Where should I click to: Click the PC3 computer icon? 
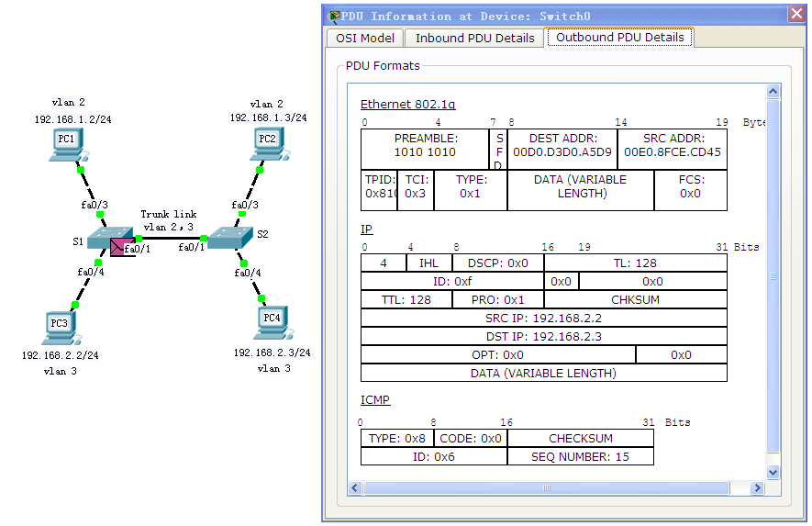click(60, 326)
